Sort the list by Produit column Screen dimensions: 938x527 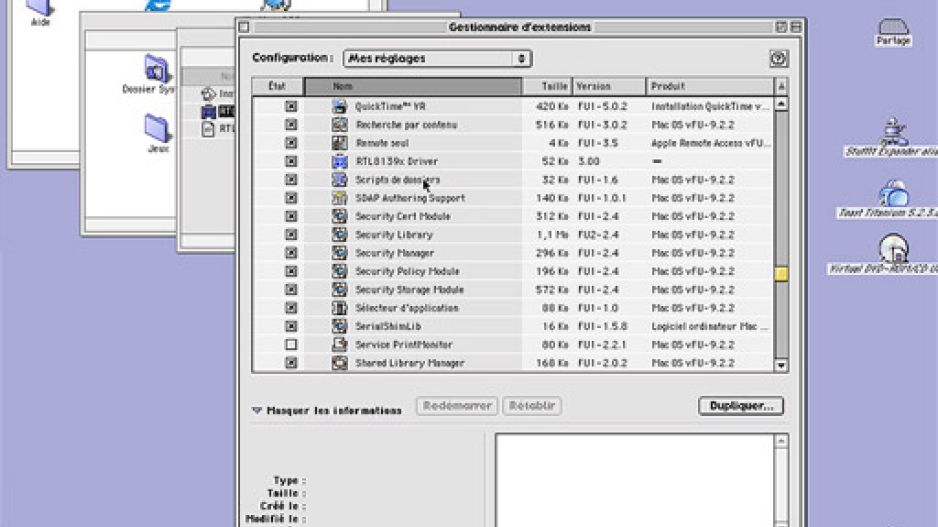[709, 86]
